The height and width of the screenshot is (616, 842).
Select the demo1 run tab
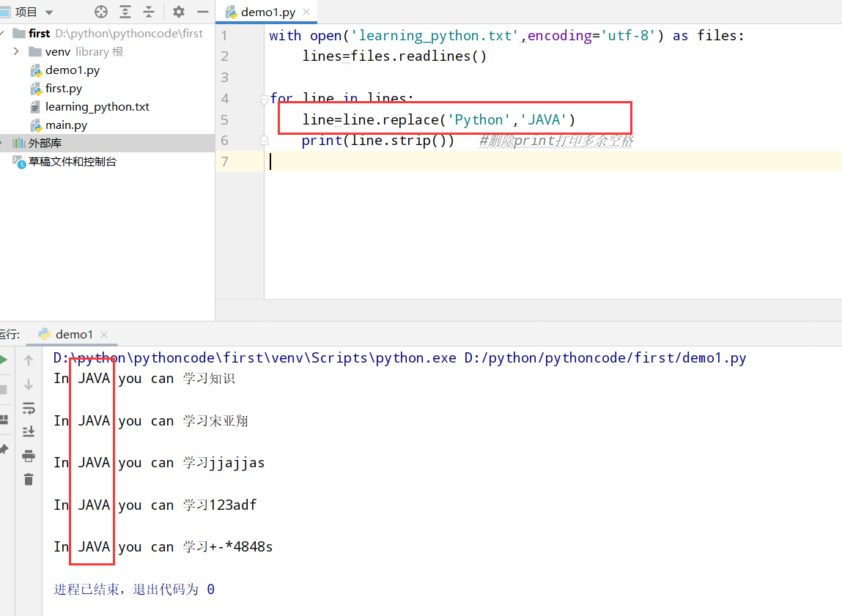coord(74,334)
